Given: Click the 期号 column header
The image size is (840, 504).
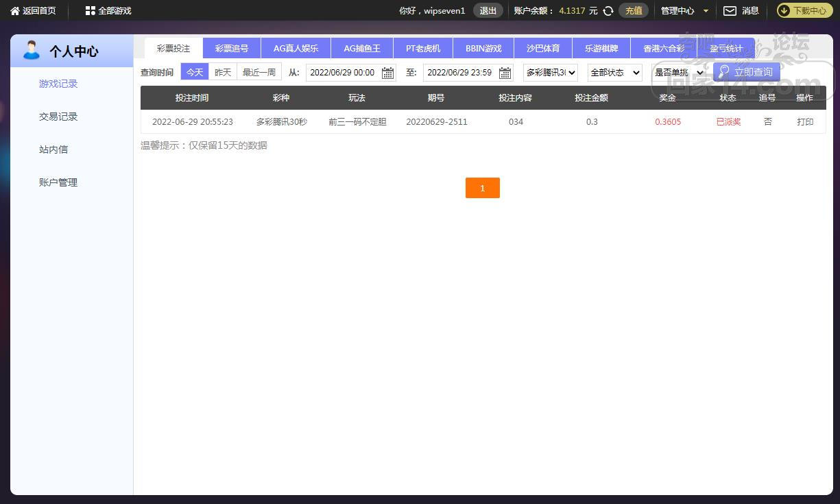Looking at the screenshot, I should [436, 98].
